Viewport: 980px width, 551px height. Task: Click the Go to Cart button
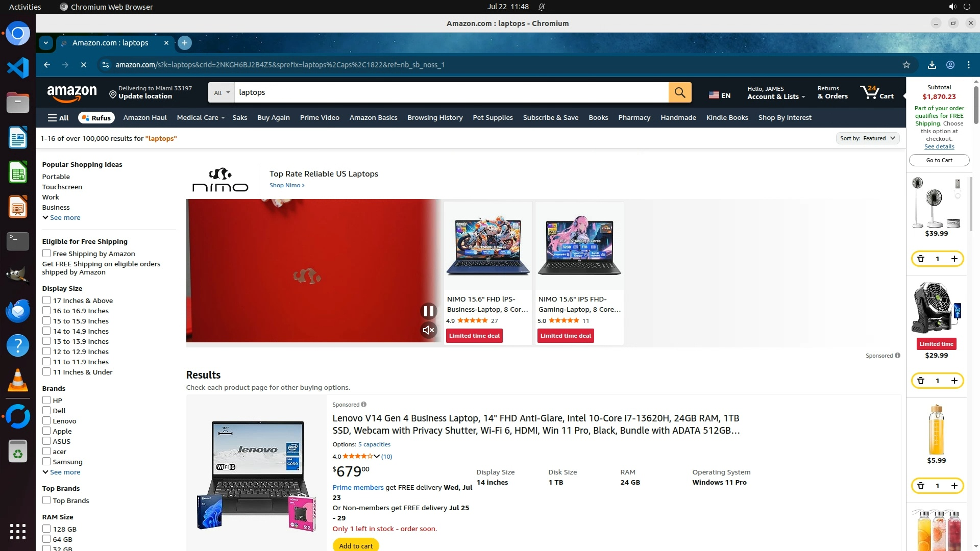pyautogui.click(x=939, y=160)
